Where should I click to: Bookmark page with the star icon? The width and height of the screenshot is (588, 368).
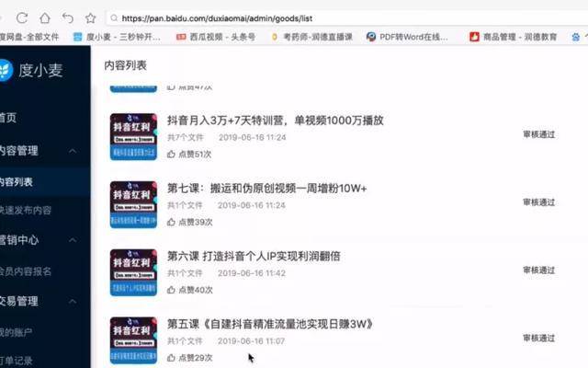[90, 17]
